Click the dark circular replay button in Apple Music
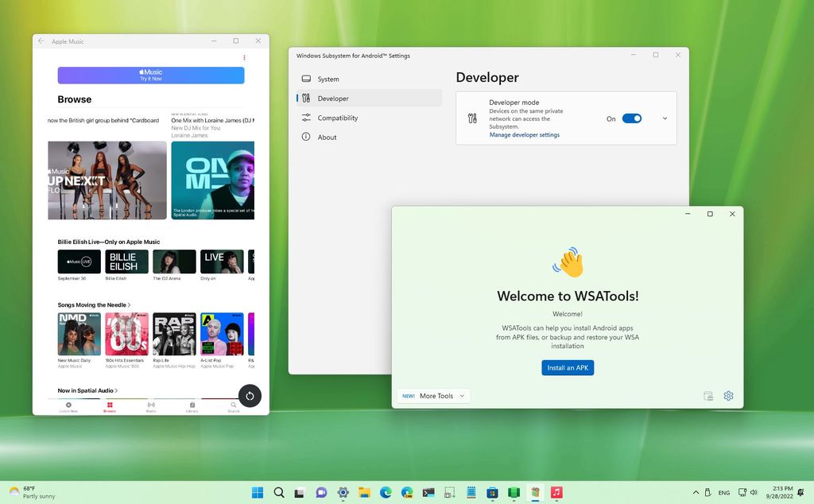 point(250,396)
